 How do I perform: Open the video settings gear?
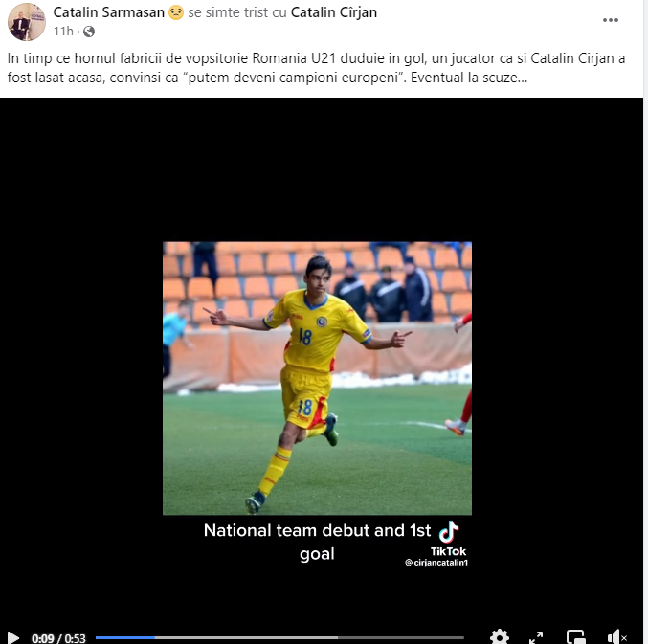500,637
